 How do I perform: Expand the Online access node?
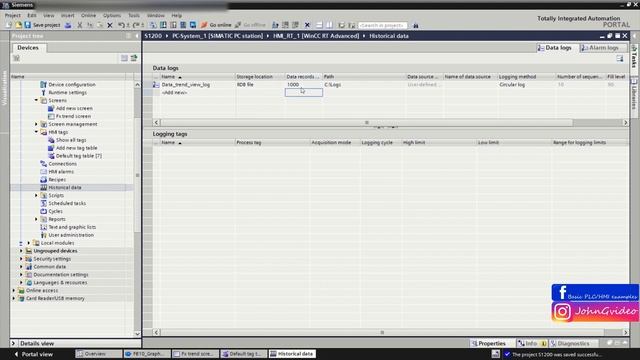pos(14,291)
